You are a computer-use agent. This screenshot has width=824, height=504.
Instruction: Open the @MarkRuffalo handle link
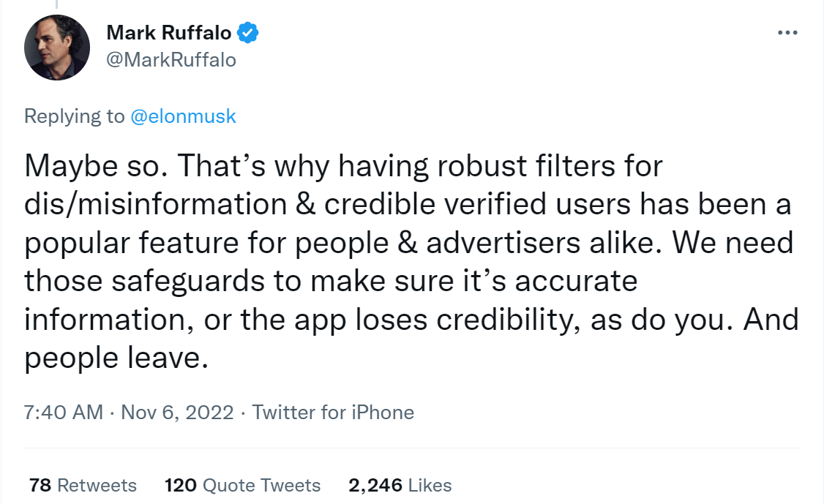[x=171, y=60]
